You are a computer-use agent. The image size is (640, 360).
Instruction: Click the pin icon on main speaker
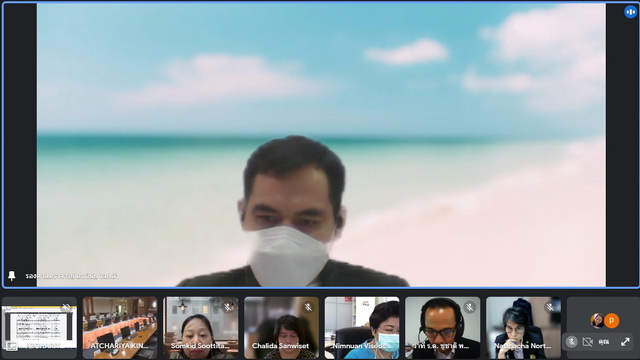click(x=12, y=276)
